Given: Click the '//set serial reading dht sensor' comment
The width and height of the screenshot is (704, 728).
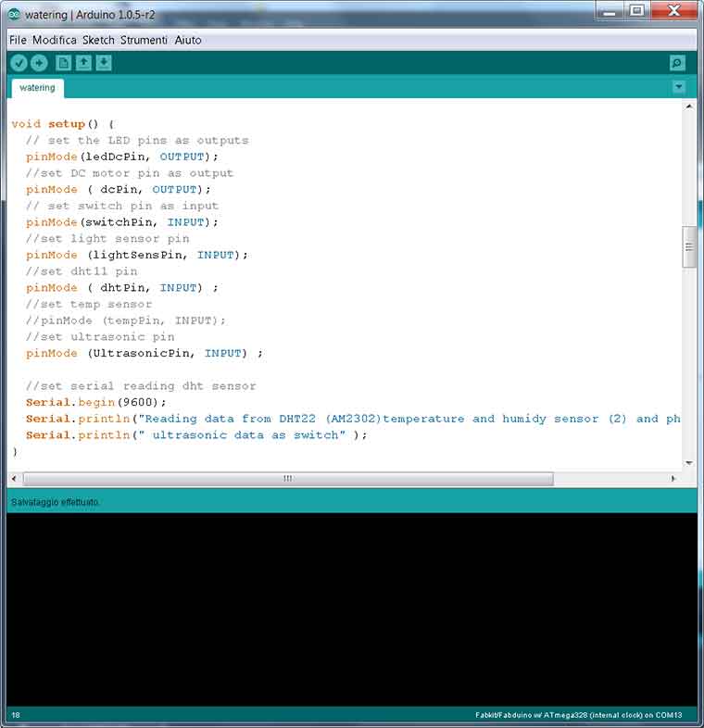Looking at the screenshot, I should coord(141,386).
